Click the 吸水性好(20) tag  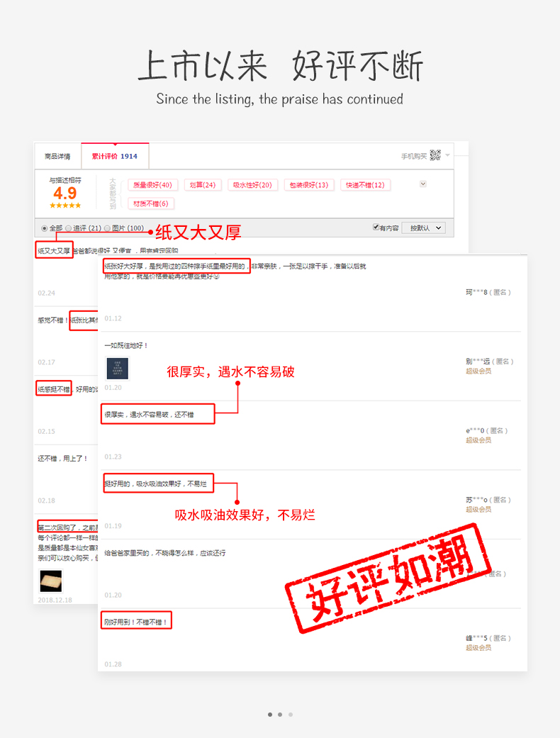coord(252,185)
